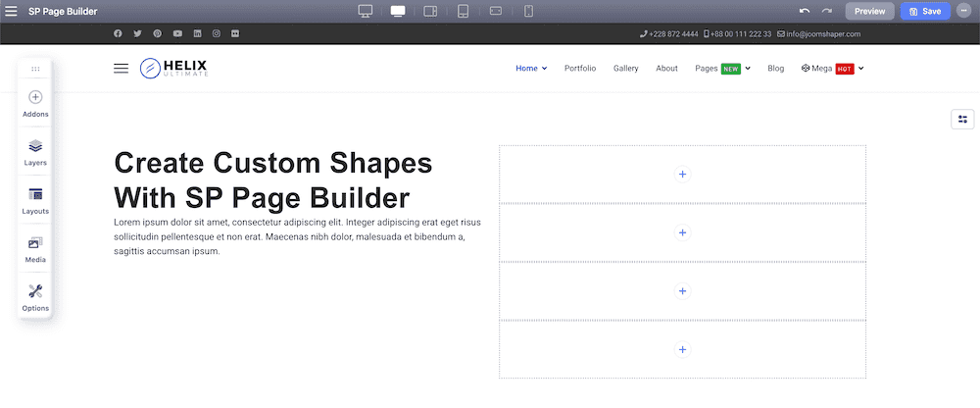
Task: Open the site offcanvas hamburger menu
Action: [x=121, y=69]
